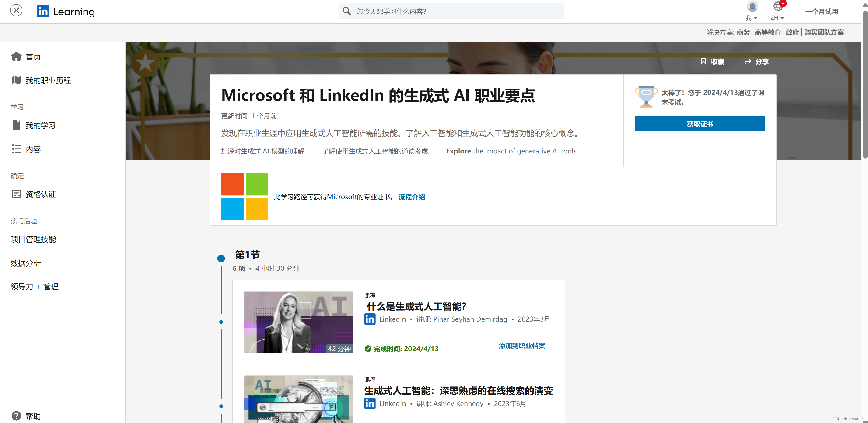
Task: Open the 高等教育 solutions link
Action: click(x=768, y=32)
